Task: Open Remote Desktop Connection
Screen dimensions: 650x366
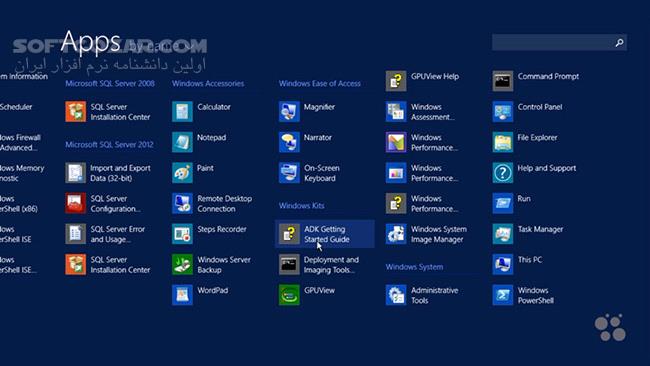Action: [x=213, y=204]
